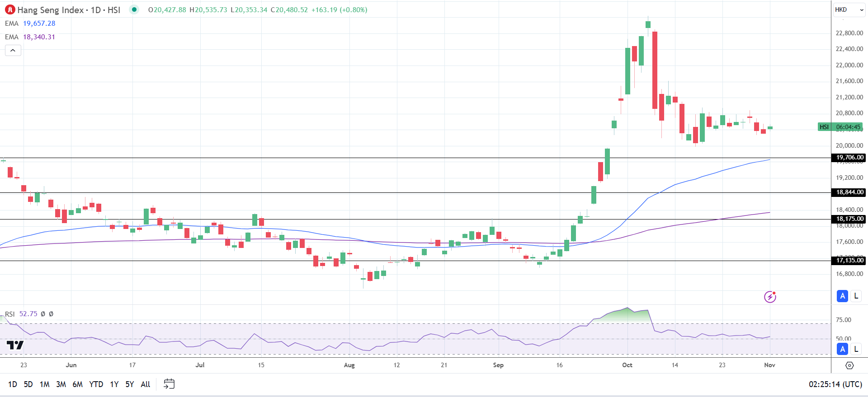Screen dimensions: 868x397
Task: Click the EMA 19,657.28 indicator legend
Action: coord(30,23)
